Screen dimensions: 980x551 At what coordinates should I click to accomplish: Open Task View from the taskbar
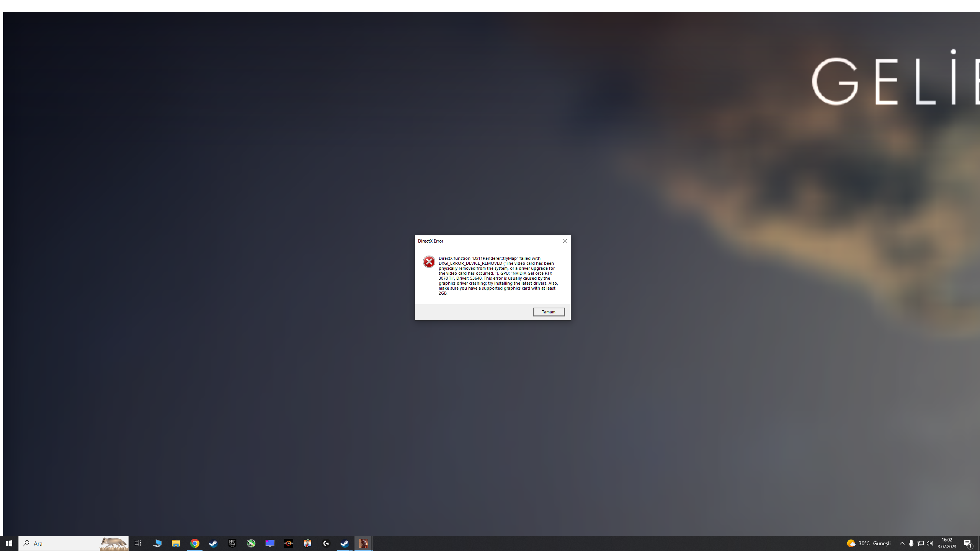point(138,543)
